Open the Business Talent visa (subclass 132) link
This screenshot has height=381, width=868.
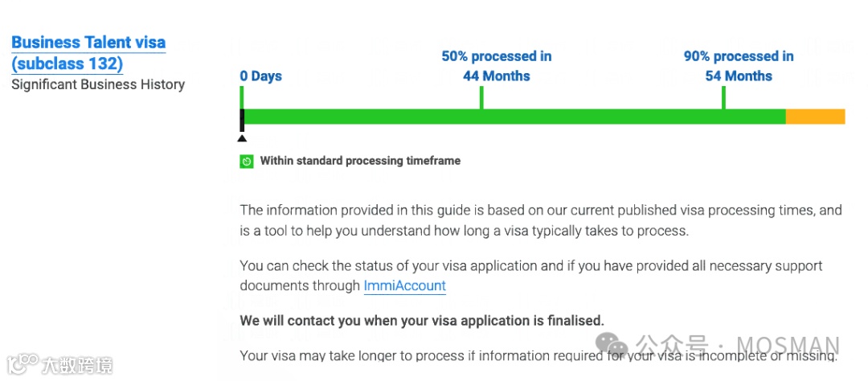tap(88, 52)
